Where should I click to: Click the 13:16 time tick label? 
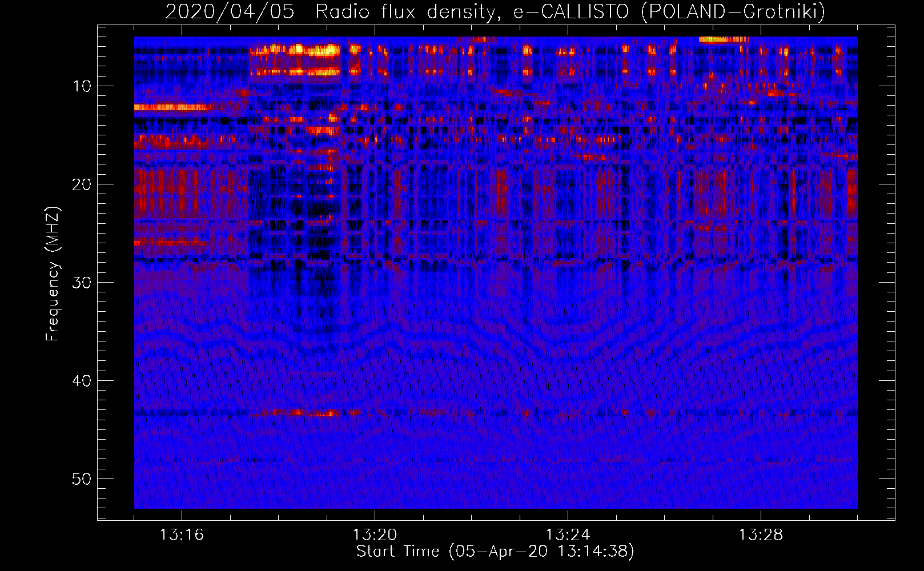point(182,535)
